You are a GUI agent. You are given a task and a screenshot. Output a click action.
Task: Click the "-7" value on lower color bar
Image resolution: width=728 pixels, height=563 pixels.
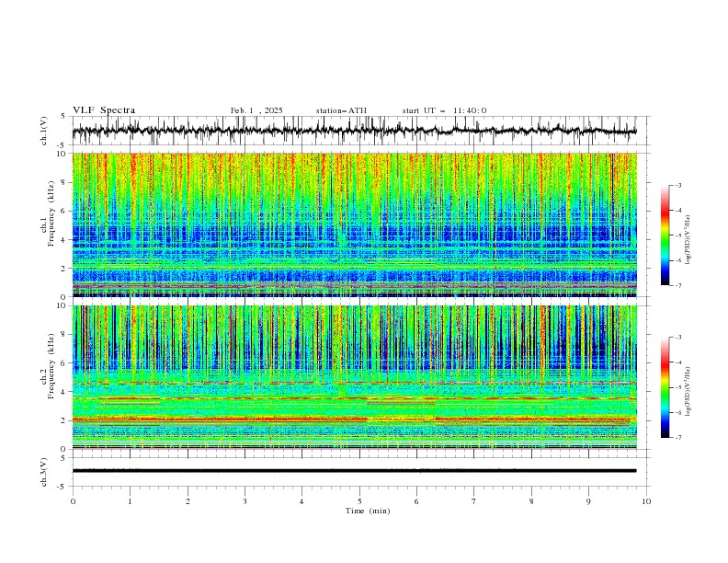click(x=677, y=437)
